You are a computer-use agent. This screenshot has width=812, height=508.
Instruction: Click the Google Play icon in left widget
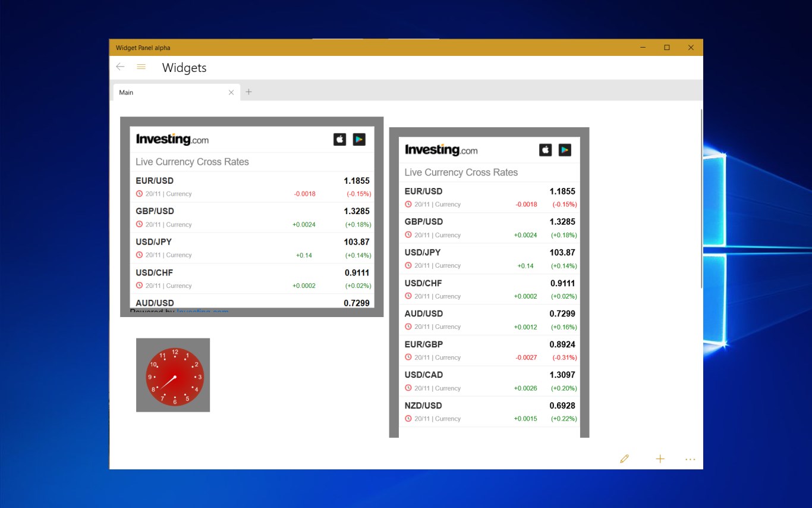coord(359,139)
